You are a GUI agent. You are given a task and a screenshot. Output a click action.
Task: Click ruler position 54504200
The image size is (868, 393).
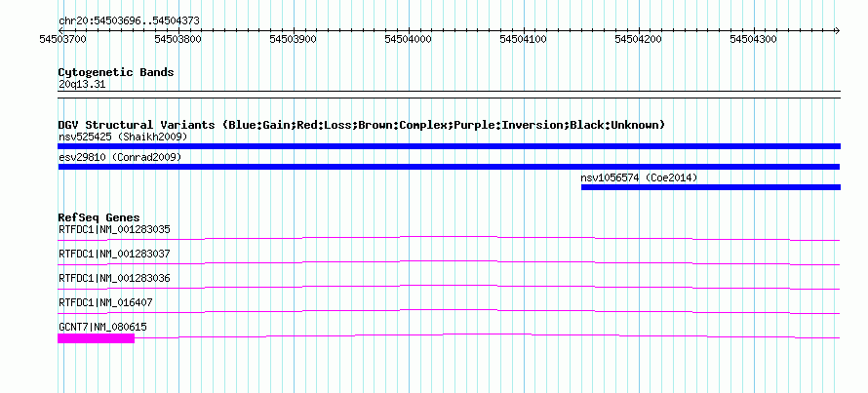(638, 39)
